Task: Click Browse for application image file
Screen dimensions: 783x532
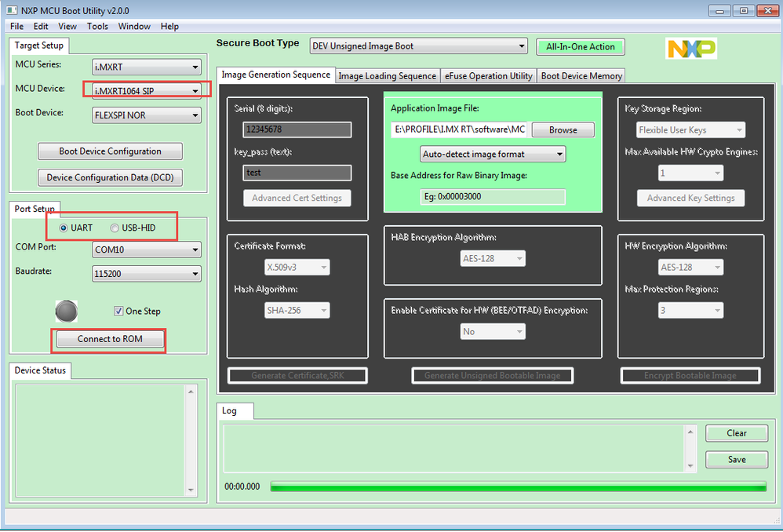Action: (x=563, y=130)
